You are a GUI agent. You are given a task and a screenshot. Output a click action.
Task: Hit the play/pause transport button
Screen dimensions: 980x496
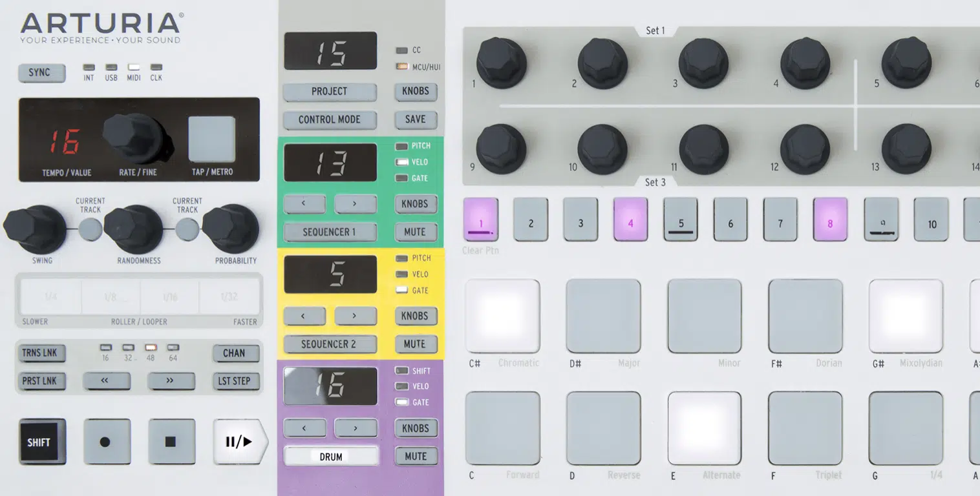[x=239, y=442]
